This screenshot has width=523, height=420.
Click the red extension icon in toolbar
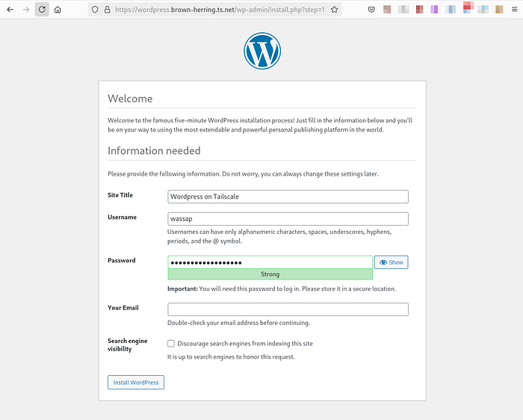tap(420, 10)
